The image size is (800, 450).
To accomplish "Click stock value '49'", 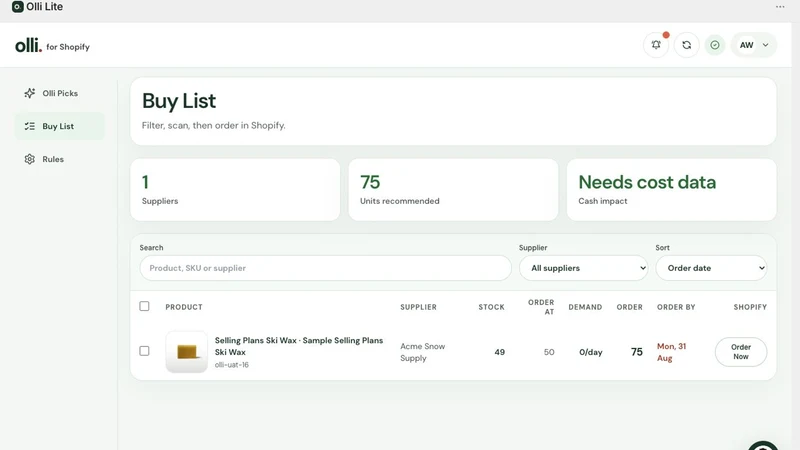I will [x=499, y=352].
